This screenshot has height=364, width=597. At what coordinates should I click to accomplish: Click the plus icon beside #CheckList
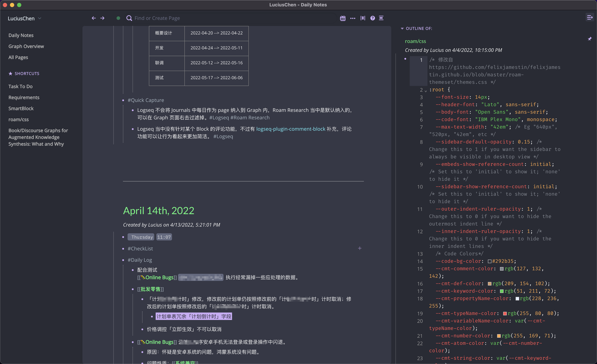(360, 248)
